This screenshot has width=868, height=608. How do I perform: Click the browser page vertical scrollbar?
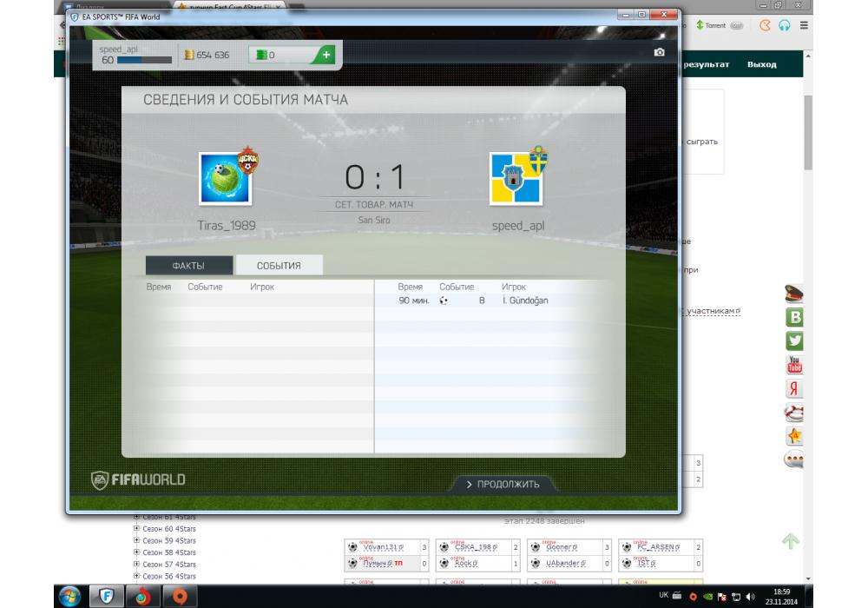coord(808,133)
